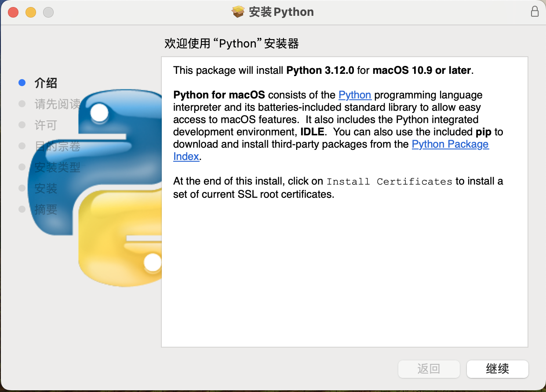The width and height of the screenshot is (546, 392).
Task: Select the 介绍 step in the sidebar
Action: (46, 83)
